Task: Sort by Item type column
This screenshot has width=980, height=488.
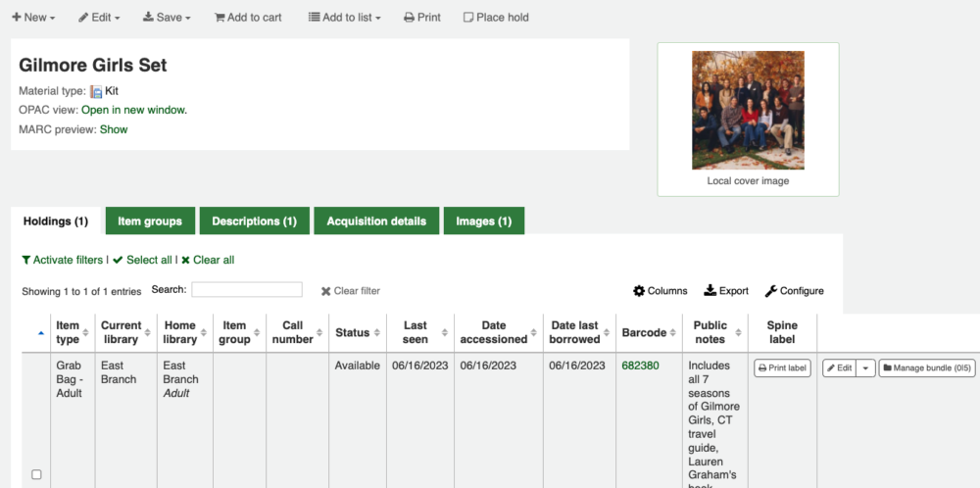Action: (73, 333)
